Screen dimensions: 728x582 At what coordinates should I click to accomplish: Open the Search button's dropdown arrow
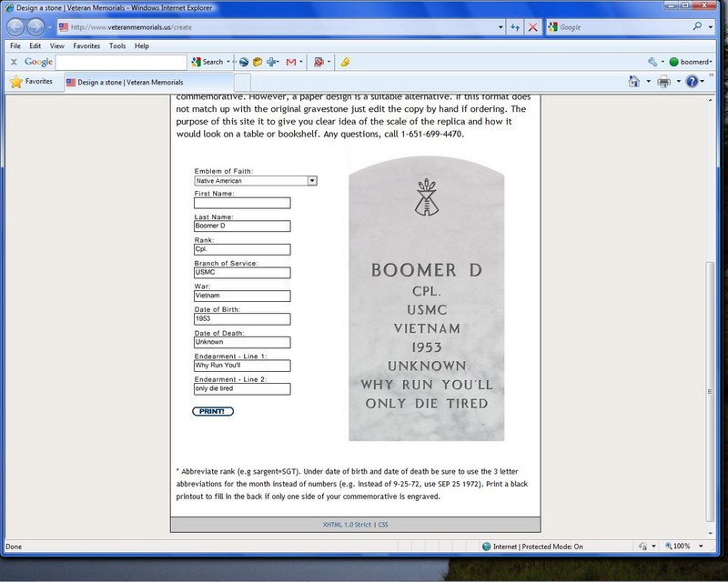pyautogui.click(x=228, y=62)
